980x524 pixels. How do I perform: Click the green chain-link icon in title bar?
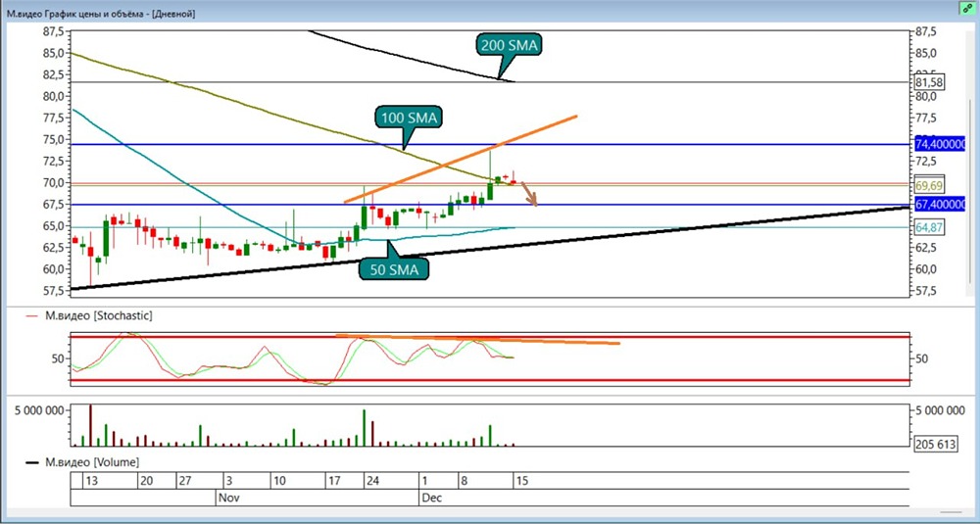969,7
